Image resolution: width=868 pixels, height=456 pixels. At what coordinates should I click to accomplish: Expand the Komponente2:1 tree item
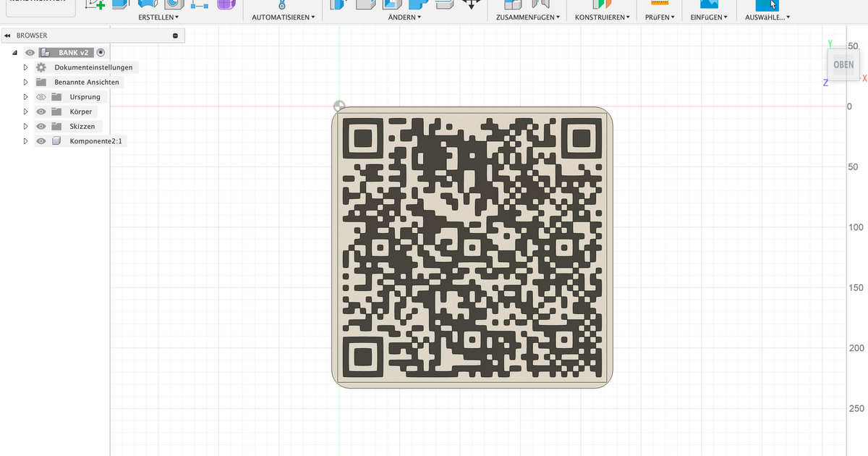pos(25,140)
